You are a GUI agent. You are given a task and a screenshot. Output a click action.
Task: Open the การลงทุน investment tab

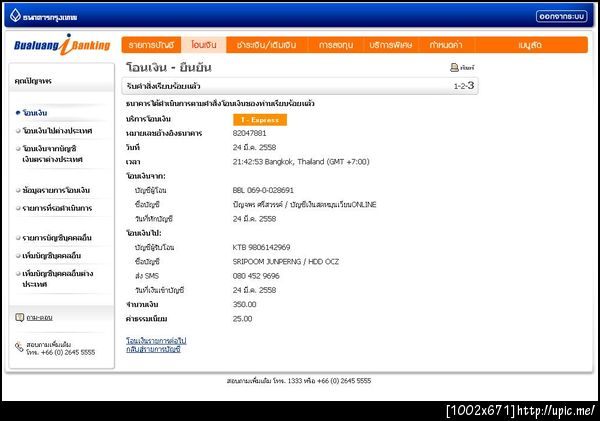(336, 45)
